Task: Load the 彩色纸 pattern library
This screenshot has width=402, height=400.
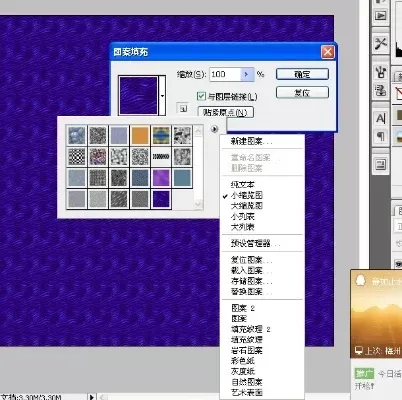Action: click(243, 361)
